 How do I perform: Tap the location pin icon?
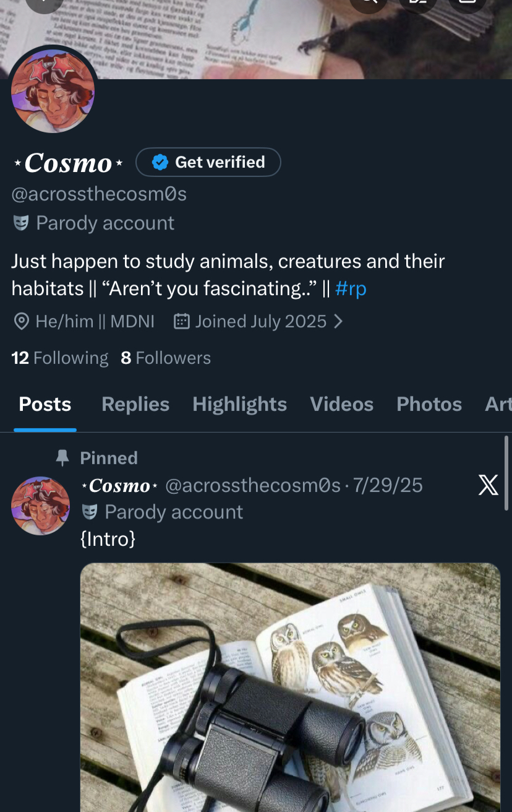click(22, 321)
